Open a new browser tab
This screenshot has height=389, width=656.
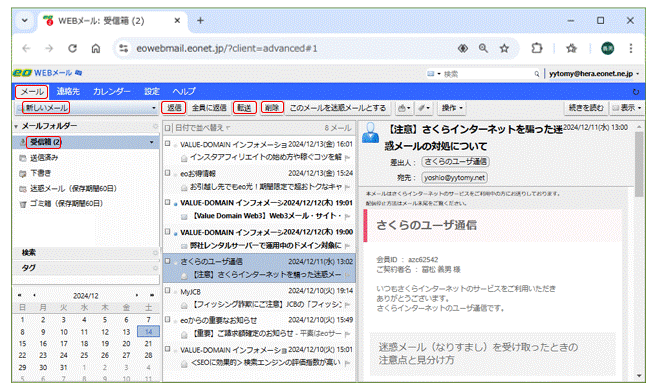(200, 20)
